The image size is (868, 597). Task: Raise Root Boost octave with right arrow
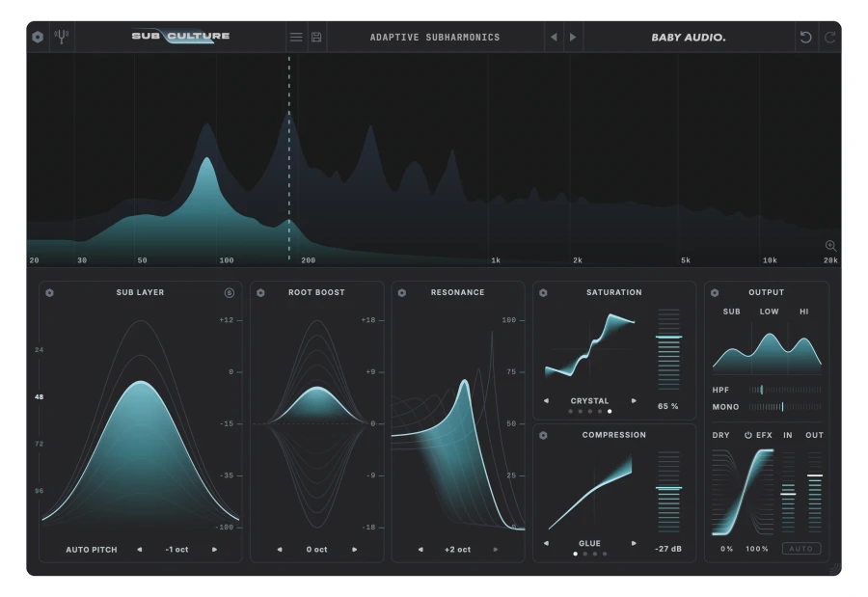pyautogui.click(x=355, y=550)
